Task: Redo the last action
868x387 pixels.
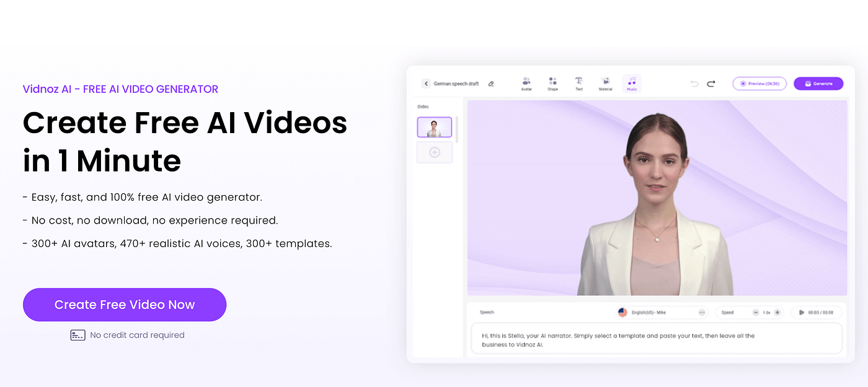Action: (x=711, y=84)
